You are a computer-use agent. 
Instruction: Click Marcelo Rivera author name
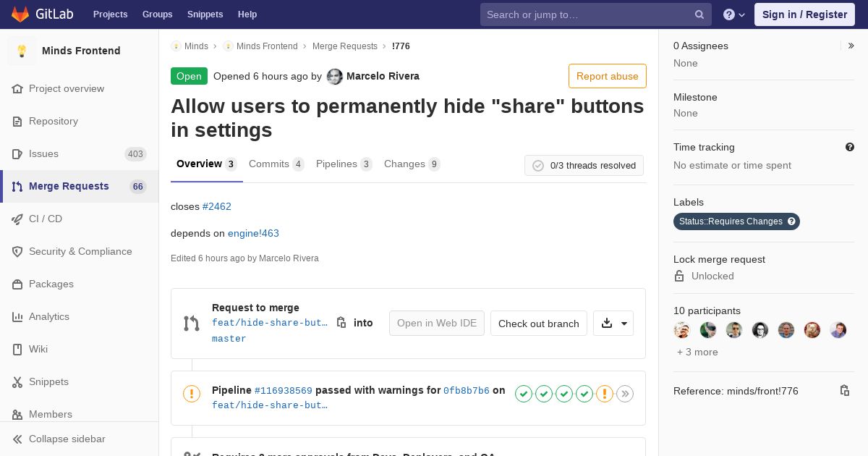coord(383,76)
